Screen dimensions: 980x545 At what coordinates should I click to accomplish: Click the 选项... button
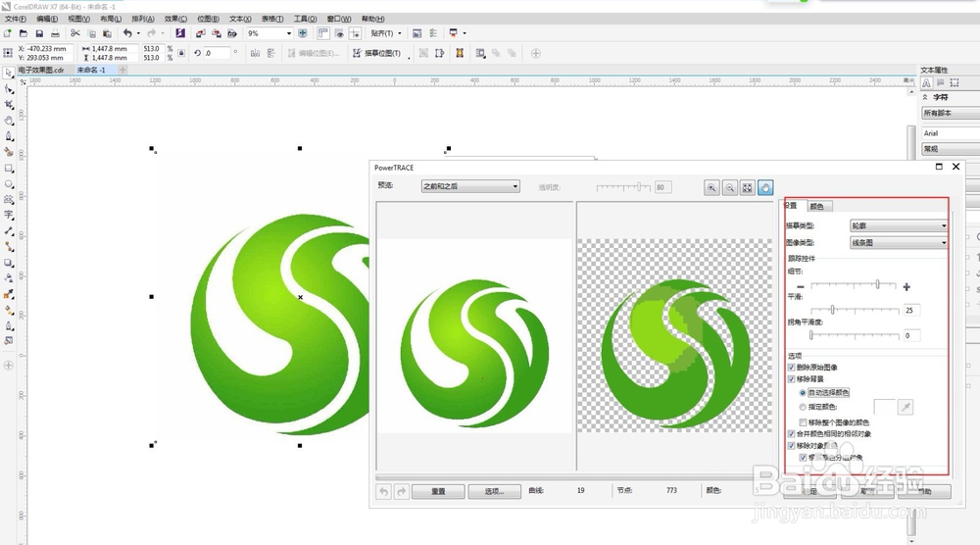point(494,491)
